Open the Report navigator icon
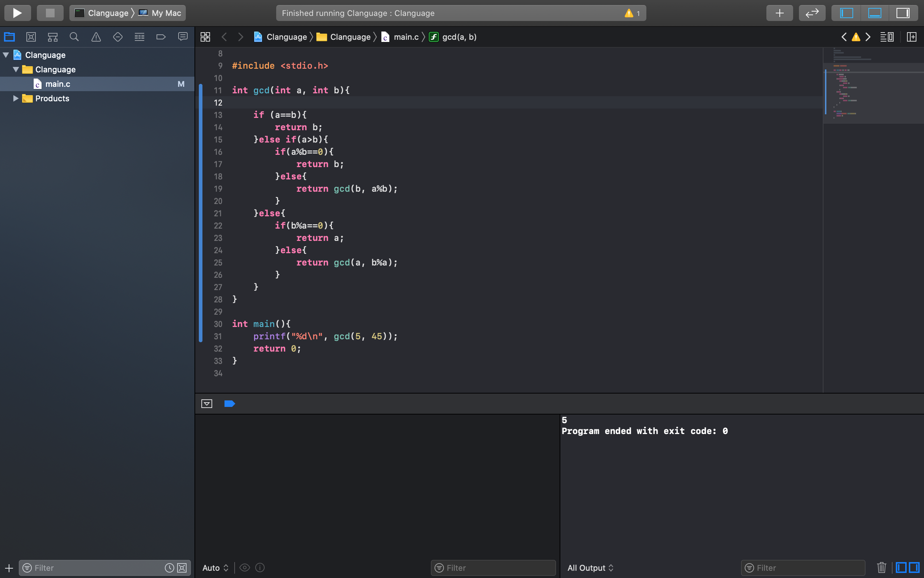 coord(183,37)
